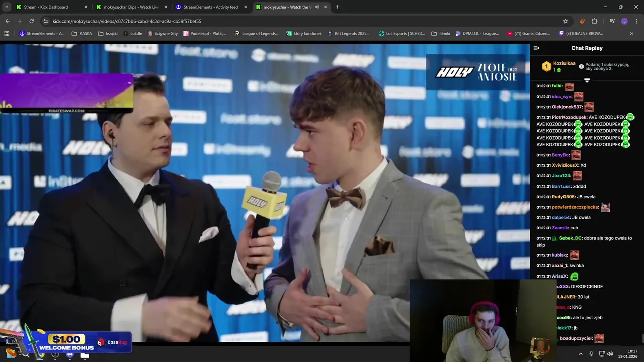Open volume control in system tray
This screenshot has width=644, height=362.
click(x=610, y=354)
